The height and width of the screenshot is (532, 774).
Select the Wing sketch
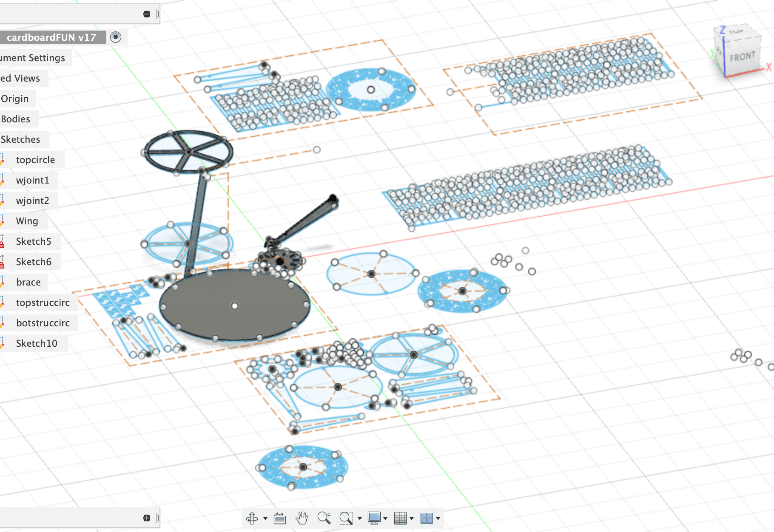click(27, 221)
